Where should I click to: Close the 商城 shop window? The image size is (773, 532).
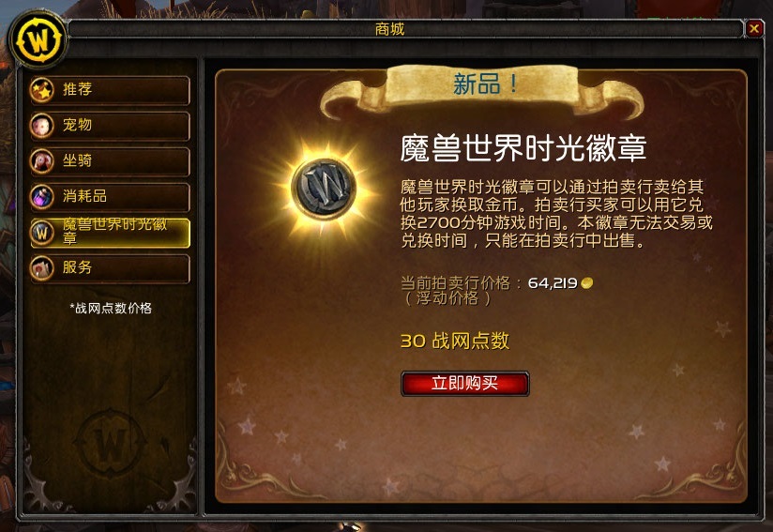point(754,29)
